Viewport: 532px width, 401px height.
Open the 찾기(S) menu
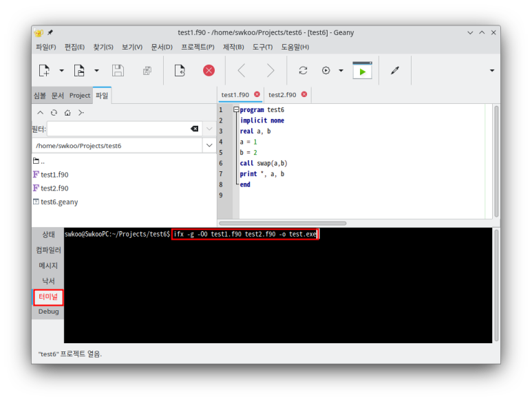pos(103,47)
